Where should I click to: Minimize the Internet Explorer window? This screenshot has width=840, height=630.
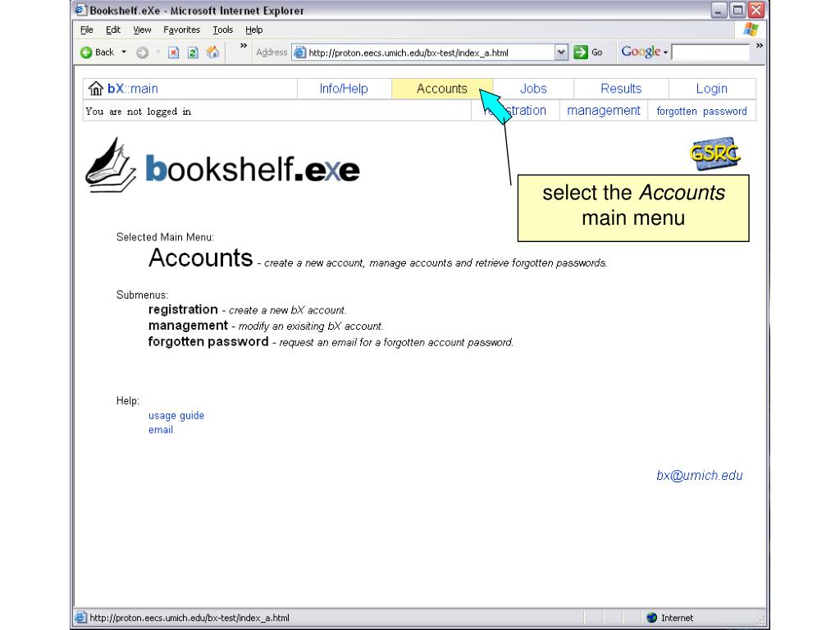coord(719,10)
